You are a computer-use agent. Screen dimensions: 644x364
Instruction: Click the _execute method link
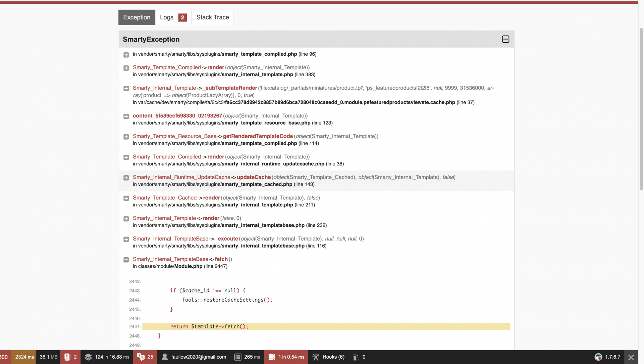226,239
